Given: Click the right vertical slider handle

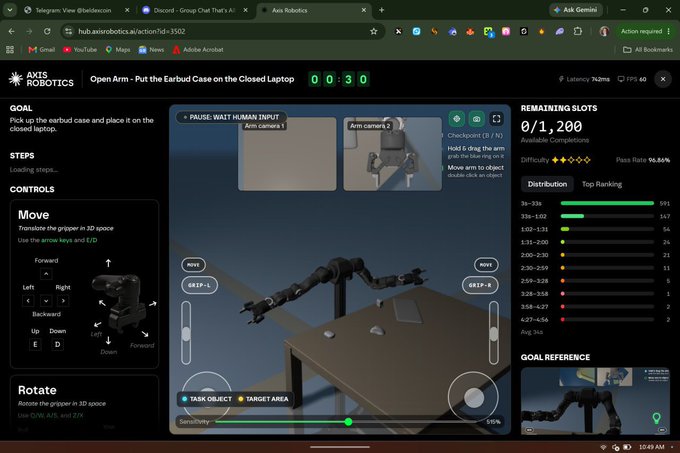Looking at the screenshot, I should point(494,334).
